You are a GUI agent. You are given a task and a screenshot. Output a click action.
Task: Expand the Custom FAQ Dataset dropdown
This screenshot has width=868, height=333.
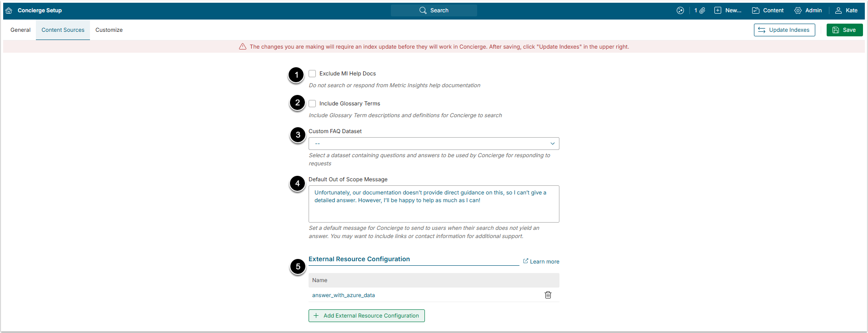coord(434,144)
